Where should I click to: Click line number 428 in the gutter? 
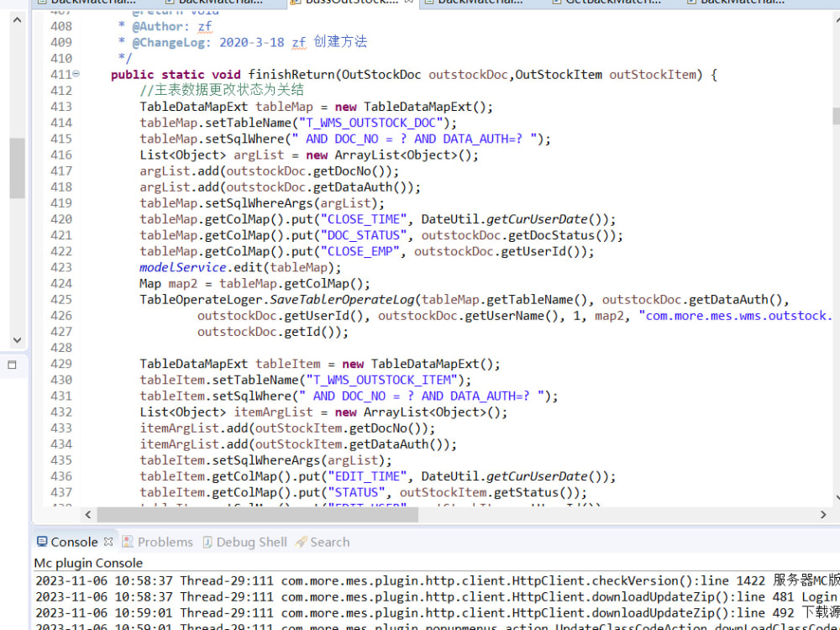click(x=61, y=348)
